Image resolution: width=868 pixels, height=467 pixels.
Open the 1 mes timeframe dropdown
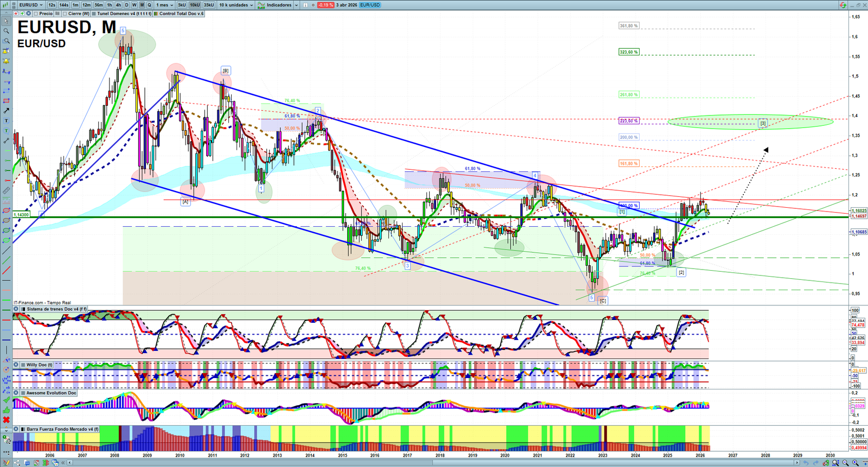pos(165,5)
